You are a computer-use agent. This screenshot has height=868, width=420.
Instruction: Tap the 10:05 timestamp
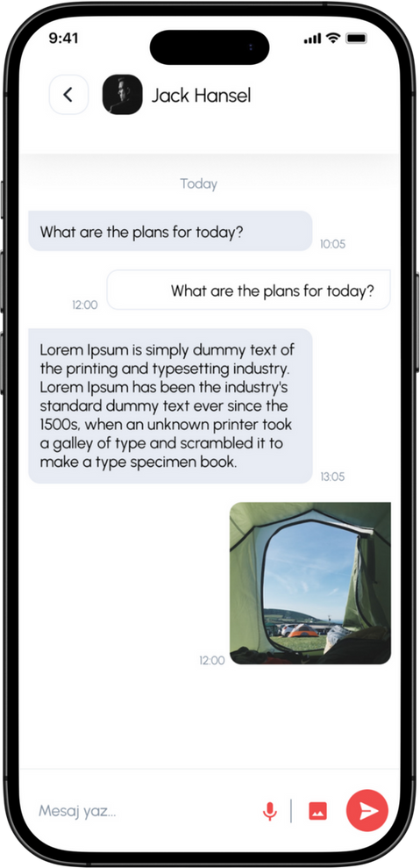(332, 244)
